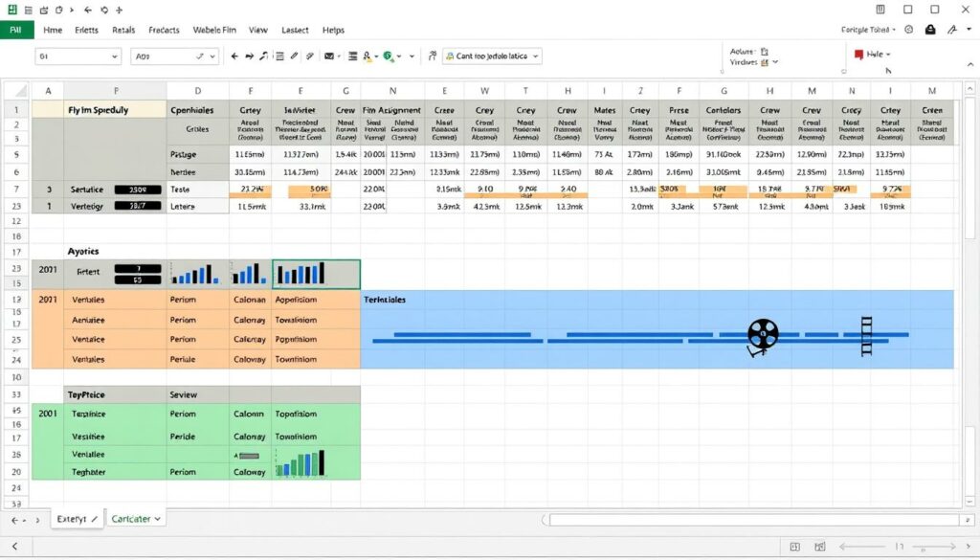Open the red Hyle dropdown
Screen dimensions: 980x560
point(873,55)
